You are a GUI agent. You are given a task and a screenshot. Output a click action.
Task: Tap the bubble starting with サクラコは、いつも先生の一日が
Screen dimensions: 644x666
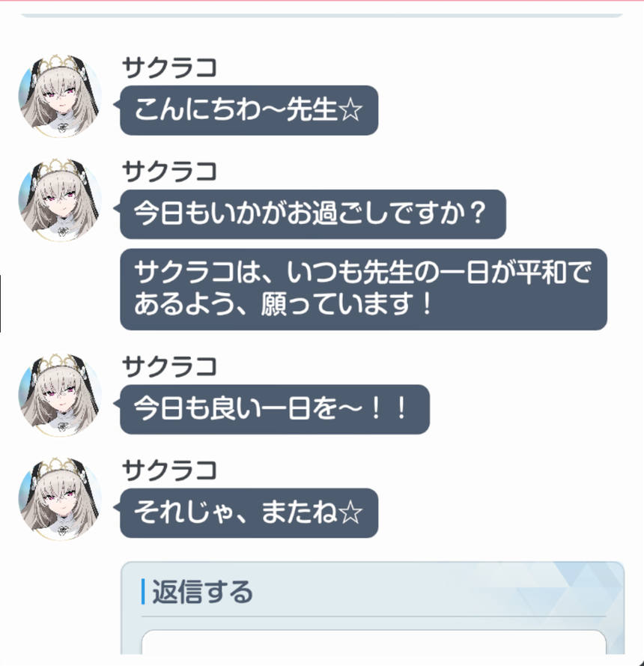pos(363,289)
